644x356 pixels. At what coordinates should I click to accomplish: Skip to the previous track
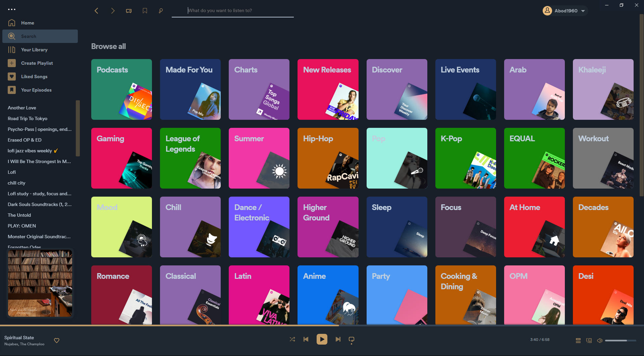coord(306,339)
